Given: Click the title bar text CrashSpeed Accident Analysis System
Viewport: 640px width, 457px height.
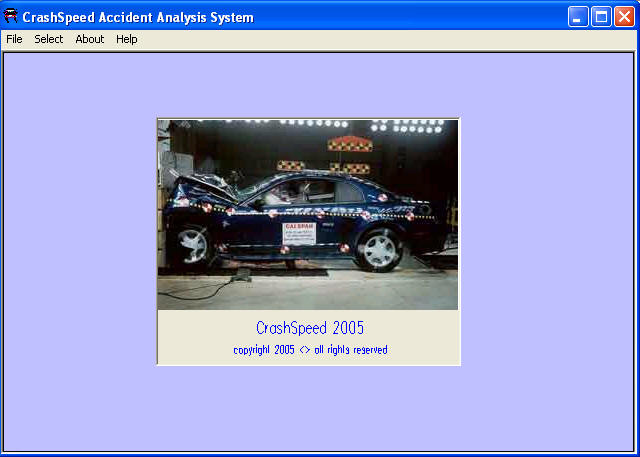Looking at the screenshot, I should [140, 17].
